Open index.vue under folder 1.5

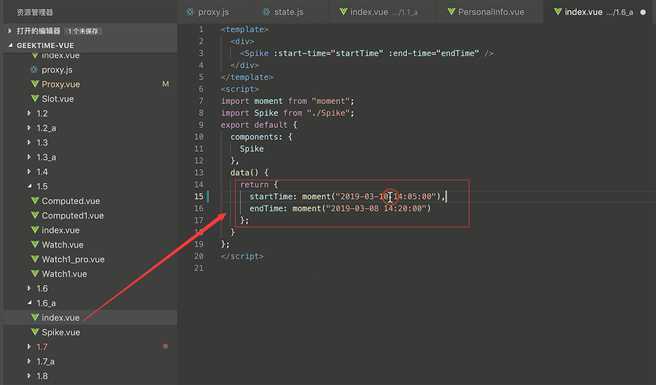(x=60, y=230)
